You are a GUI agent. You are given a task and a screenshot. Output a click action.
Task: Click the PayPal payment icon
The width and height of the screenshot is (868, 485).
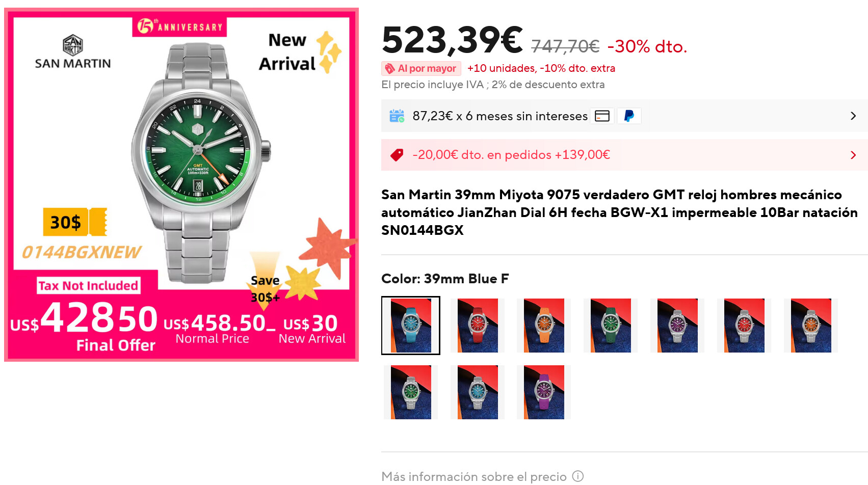[629, 116]
